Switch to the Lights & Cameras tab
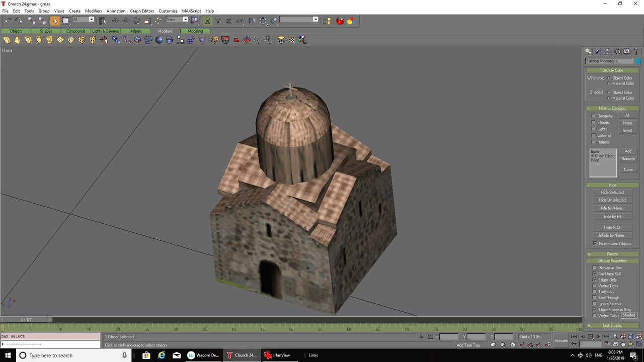The height and width of the screenshot is (362, 644). [106, 31]
